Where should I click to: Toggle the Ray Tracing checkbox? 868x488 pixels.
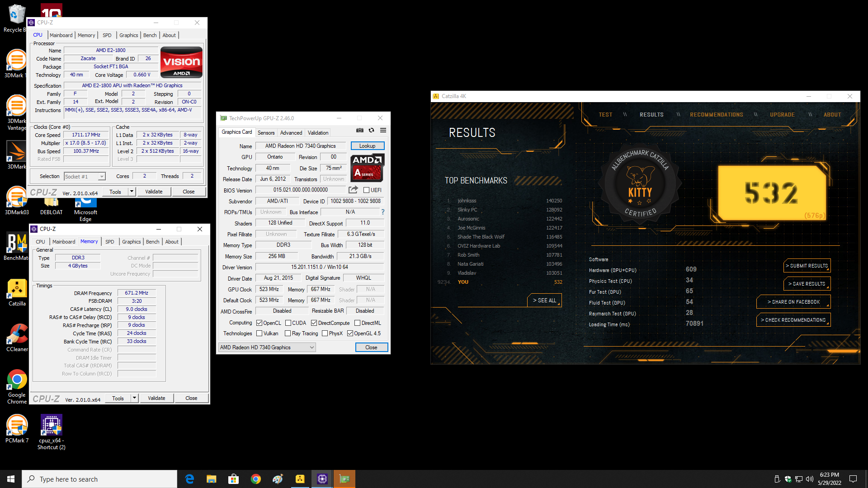click(x=288, y=333)
